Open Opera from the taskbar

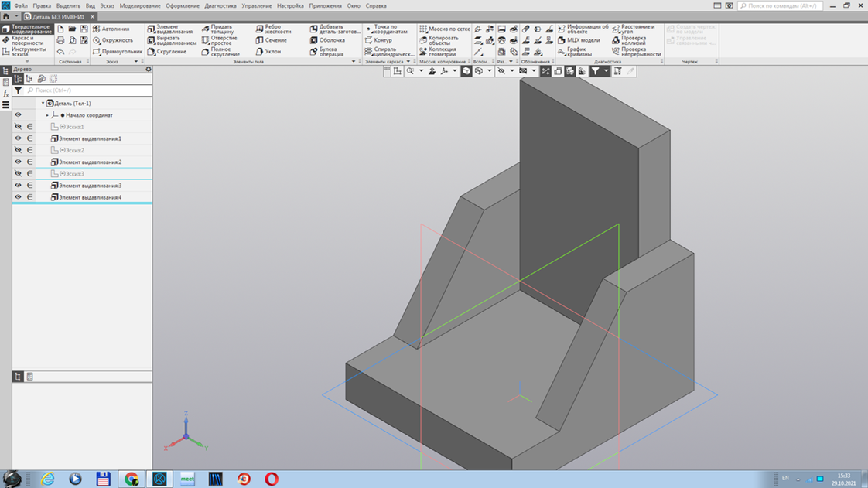pos(272,479)
